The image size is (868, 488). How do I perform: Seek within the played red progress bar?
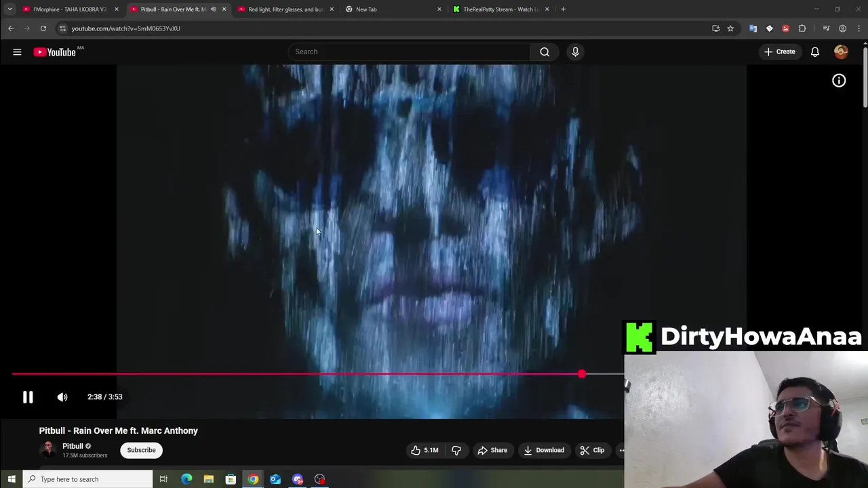point(296,374)
